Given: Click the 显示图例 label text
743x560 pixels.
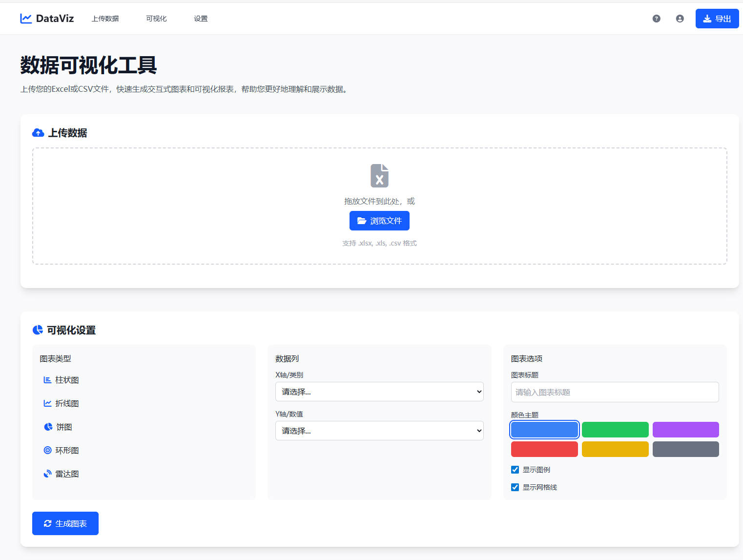Looking at the screenshot, I should [x=537, y=470].
